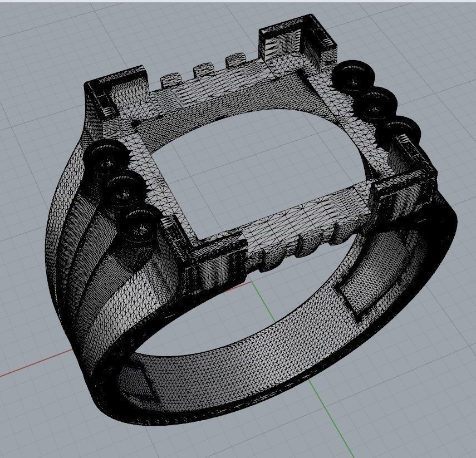Pick the uppermost round bezel on ring's right side
476x458 pixels.
coord(353,76)
